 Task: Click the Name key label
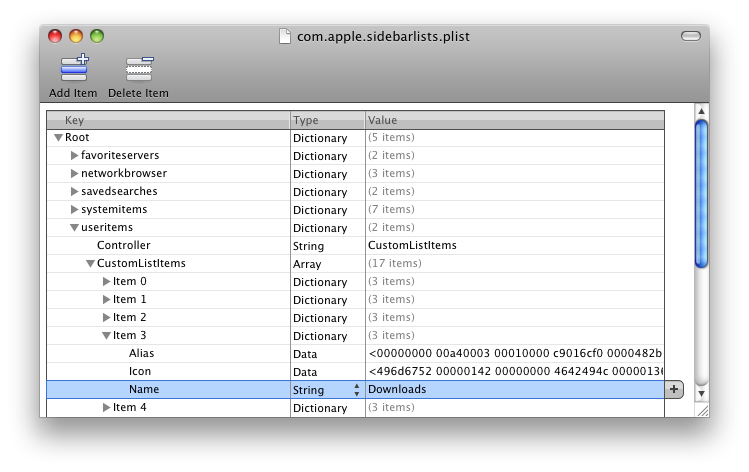[144, 389]
